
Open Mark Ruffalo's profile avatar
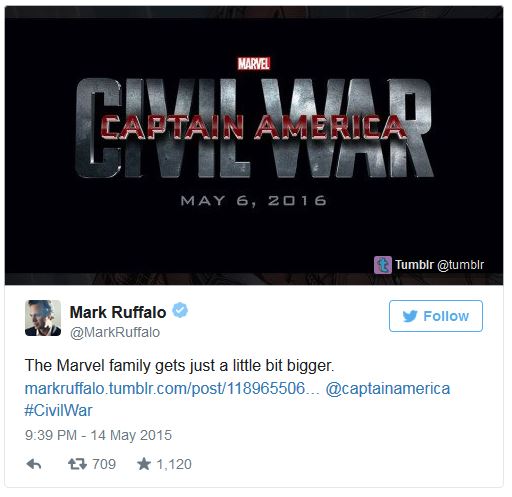(x=43, y=318)
